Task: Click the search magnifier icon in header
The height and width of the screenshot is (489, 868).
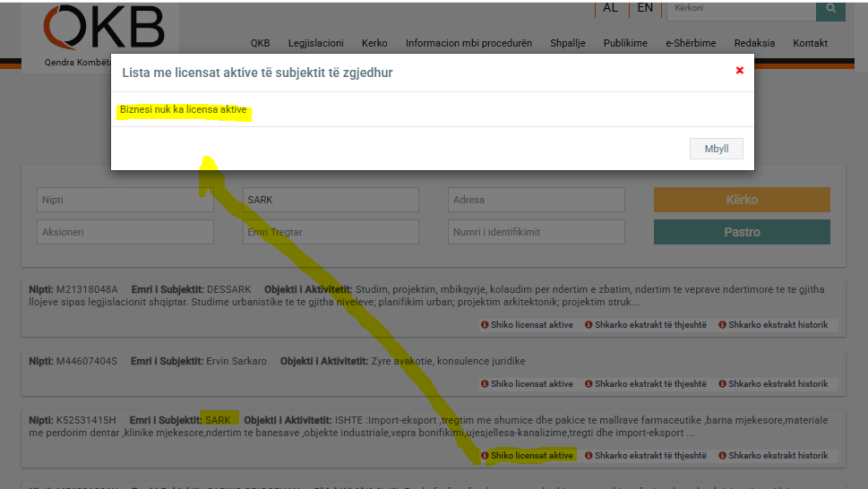Action: 830,9
